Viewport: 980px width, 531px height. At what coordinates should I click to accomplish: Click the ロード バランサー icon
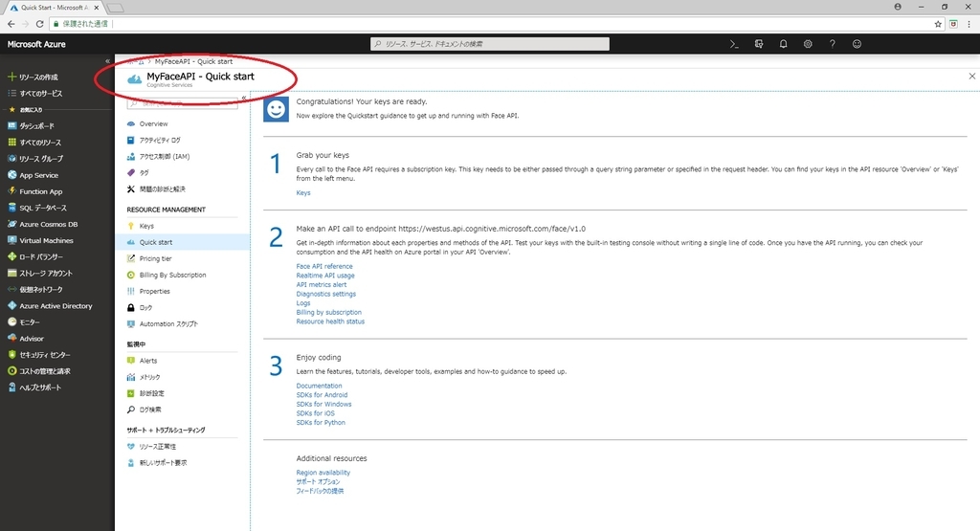(11, 256)
